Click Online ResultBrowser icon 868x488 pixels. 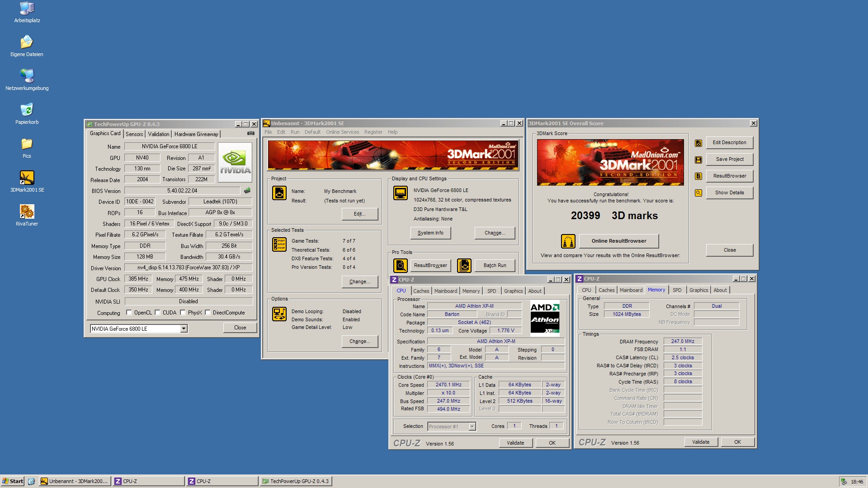click(568, 241)
